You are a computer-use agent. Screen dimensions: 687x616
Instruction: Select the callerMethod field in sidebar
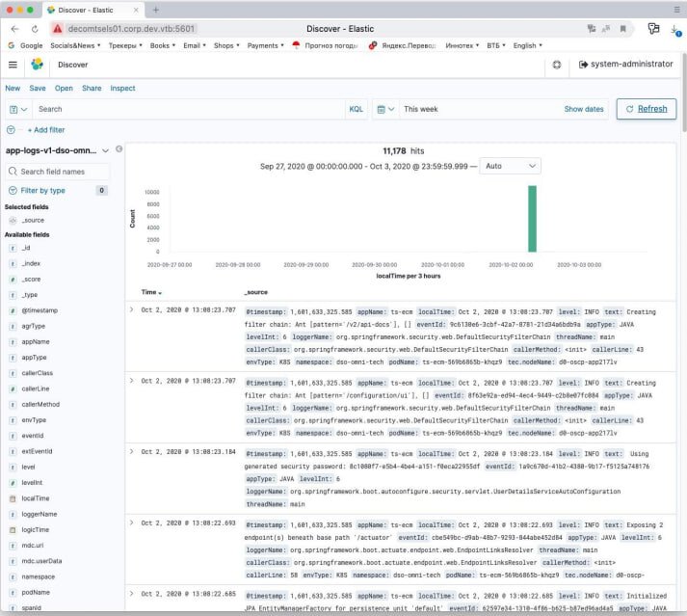[40, 404]
